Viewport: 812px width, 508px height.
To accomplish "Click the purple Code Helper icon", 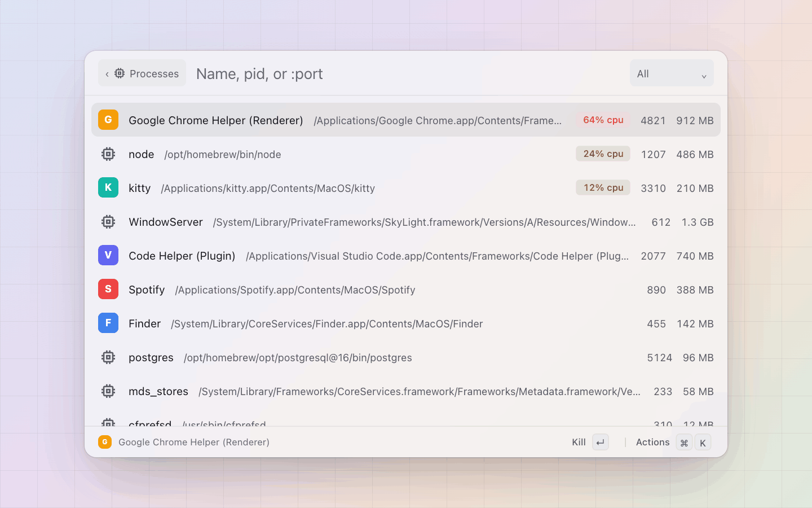I will tap(108, 255).
